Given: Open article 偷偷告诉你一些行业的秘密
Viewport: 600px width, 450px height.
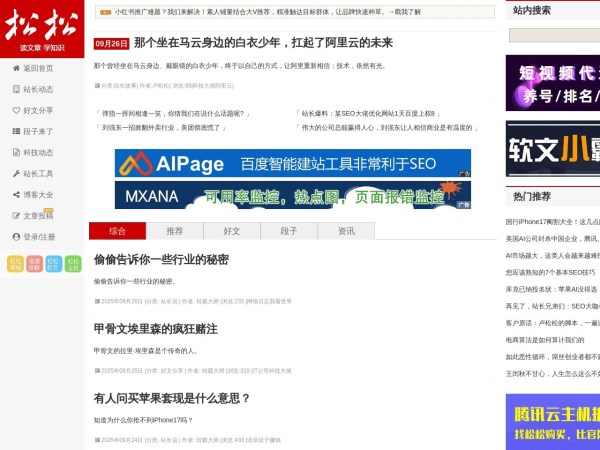Looking at the screenshot, I should (x=161, y=259).
